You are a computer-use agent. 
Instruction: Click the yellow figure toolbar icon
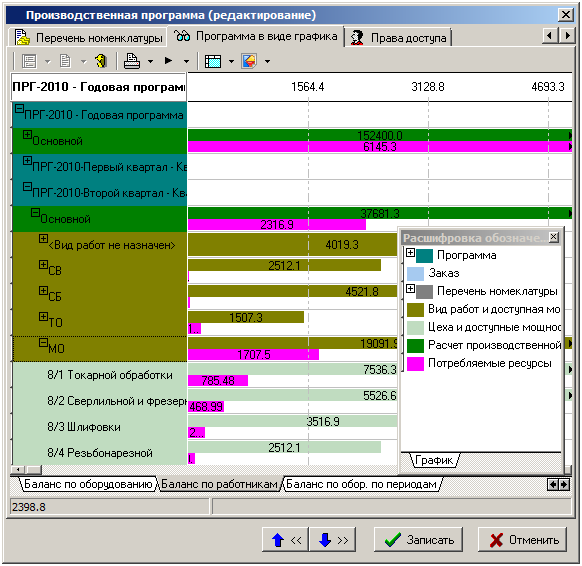pyautogui.click(x=101, y=61)
